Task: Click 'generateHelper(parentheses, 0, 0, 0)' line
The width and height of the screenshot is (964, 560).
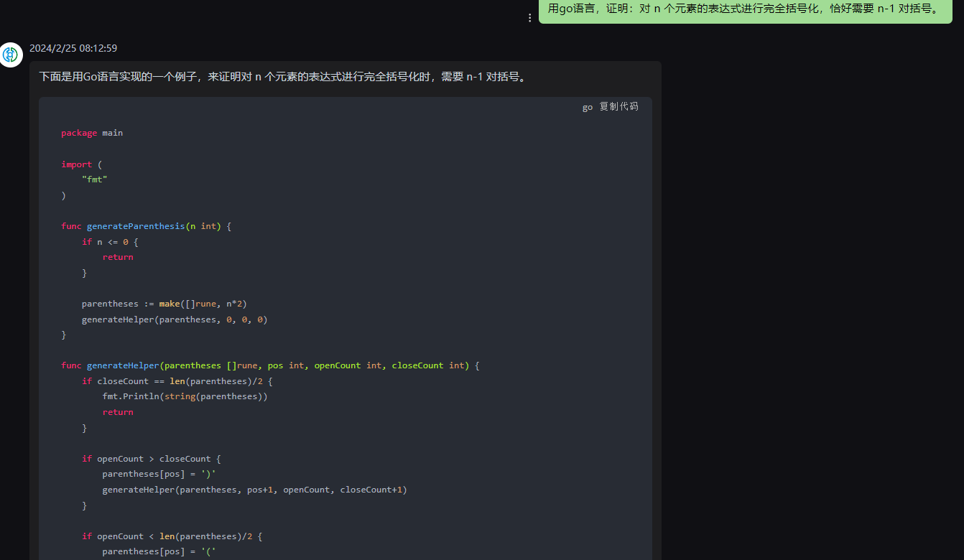Action: 175,319
